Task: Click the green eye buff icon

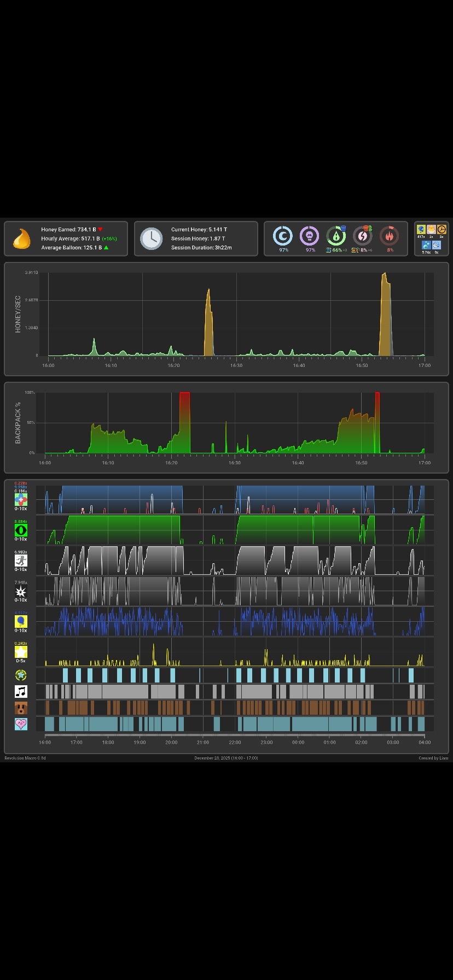Action: click(21, 530)
